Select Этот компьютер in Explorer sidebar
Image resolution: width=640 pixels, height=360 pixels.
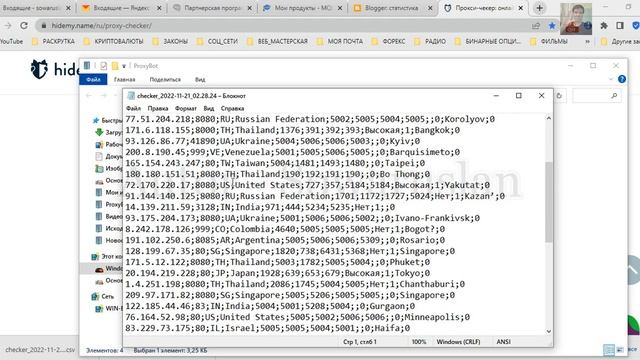click(x=107, y=256)
